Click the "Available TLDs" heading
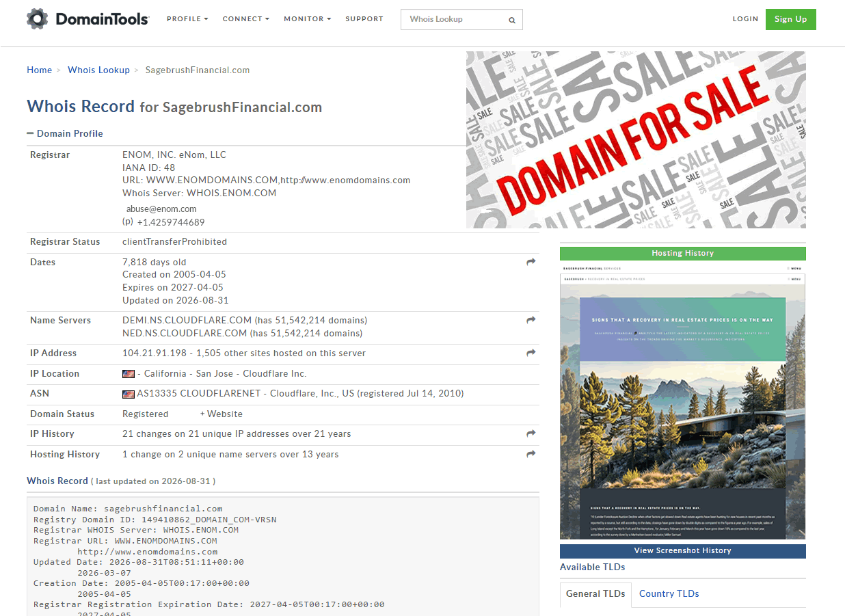 (x=593, y=567)
